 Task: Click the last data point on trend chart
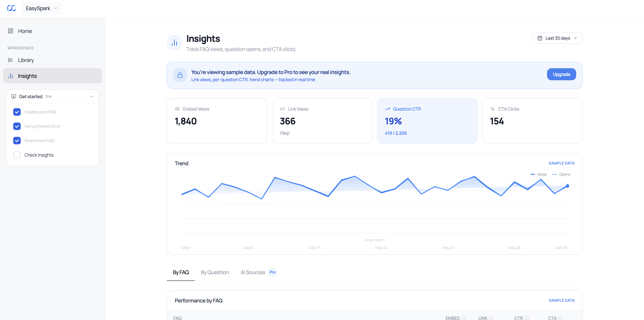[568, 186]
